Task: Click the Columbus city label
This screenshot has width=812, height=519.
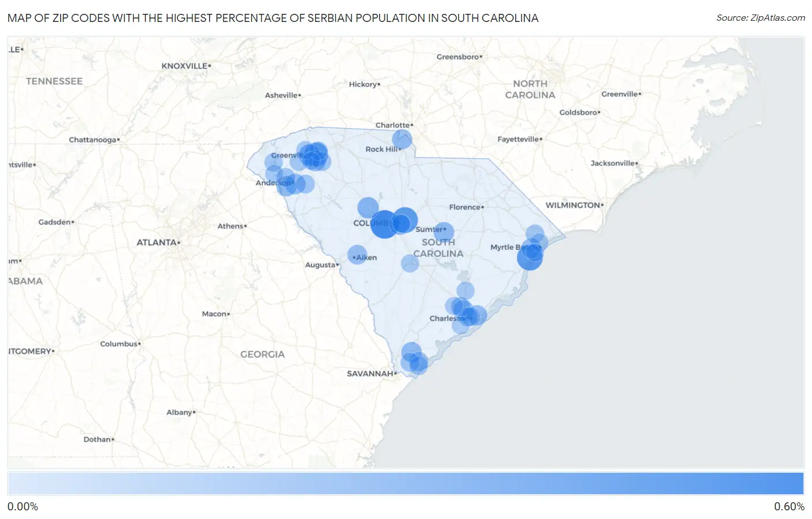Action: coord(120,344)
